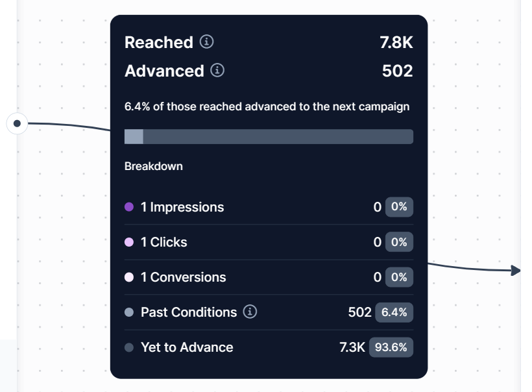Image resolution: width=532 pixels, height=392 pixels.
Task: Click the info icon beside Reached
Action: click(x=207, y=42)
